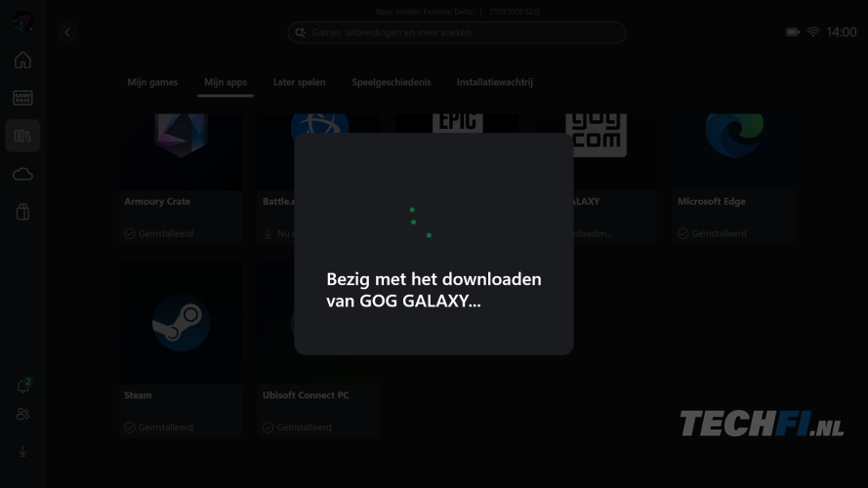
Task: Switch to Later spelen tab
Action: coord(299,82)
